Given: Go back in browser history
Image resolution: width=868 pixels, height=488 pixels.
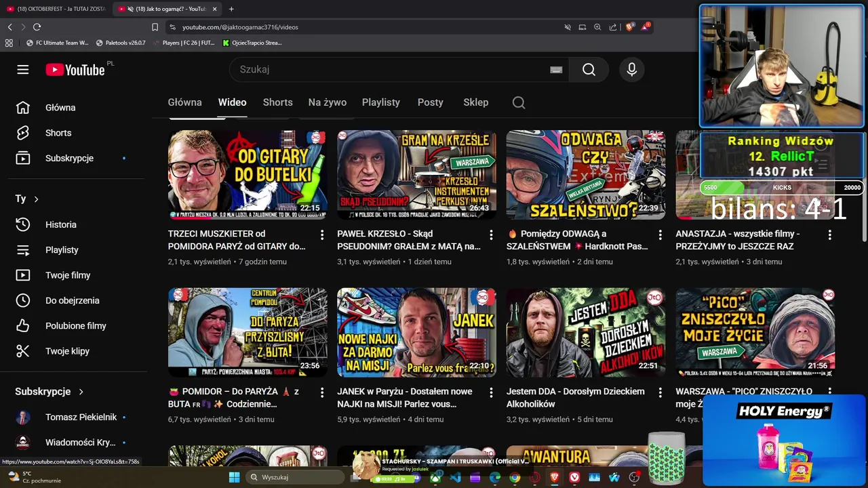Looking at the screenshot, I should click(9, 27).
